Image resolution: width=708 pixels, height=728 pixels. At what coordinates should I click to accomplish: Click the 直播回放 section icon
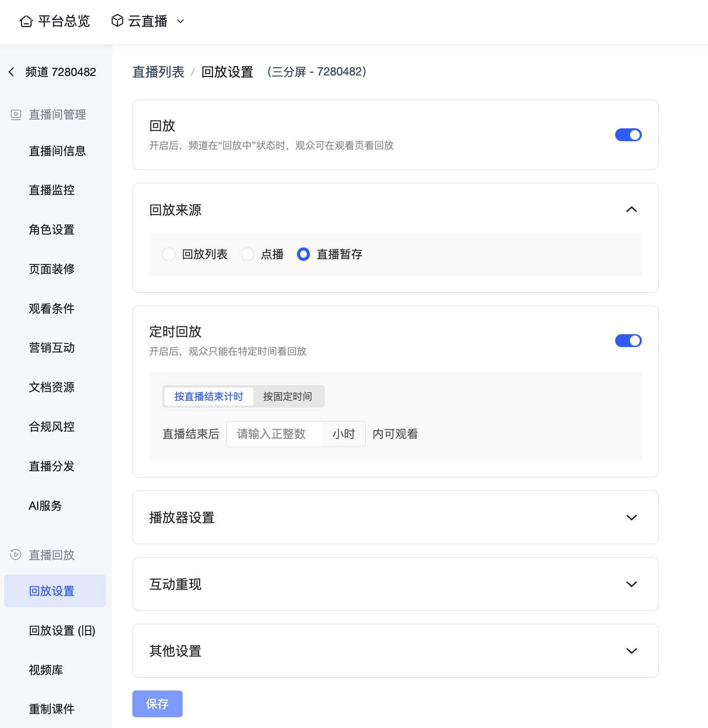(x=16, y=554)
